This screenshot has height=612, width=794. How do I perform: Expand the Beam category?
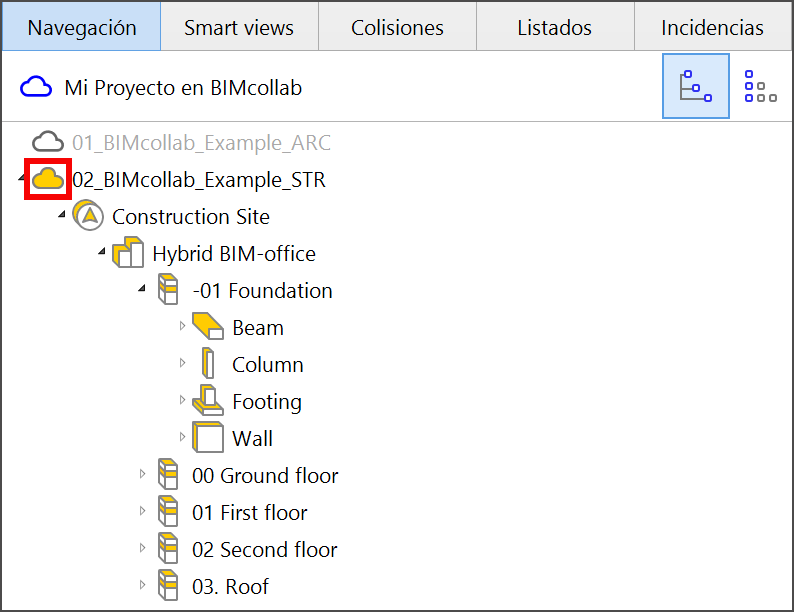(x=182, y=326)
